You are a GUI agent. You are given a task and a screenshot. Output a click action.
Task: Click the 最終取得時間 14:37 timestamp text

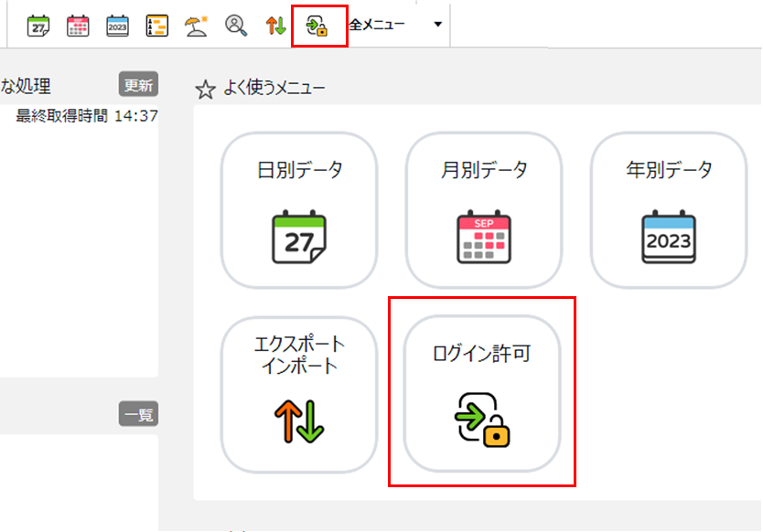click(x=87, y=116)
